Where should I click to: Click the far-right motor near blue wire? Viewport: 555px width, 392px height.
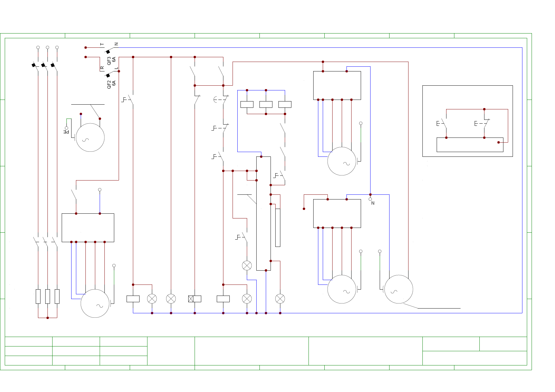pos(399,289)
